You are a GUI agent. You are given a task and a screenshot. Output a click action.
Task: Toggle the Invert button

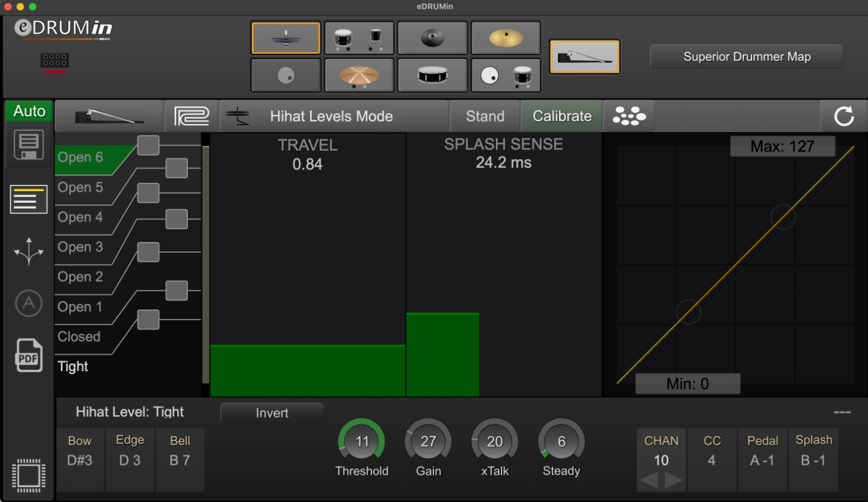(272, 413)
